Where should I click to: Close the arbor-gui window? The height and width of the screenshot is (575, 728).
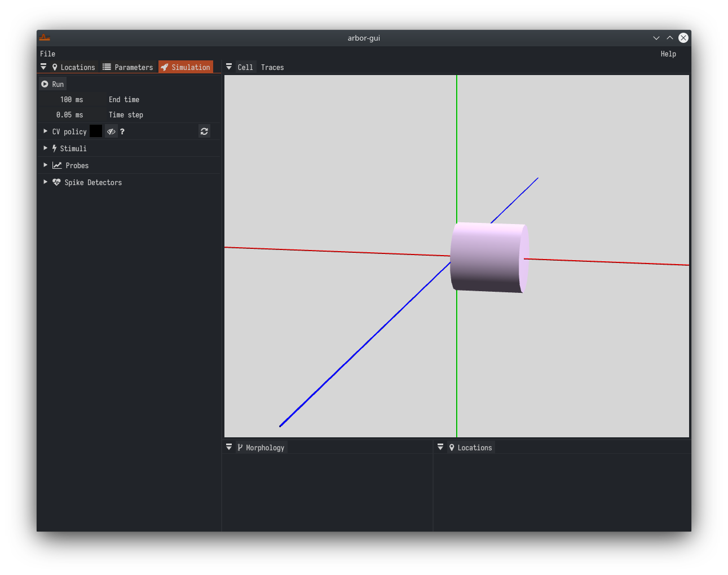(x=683, y=38)
